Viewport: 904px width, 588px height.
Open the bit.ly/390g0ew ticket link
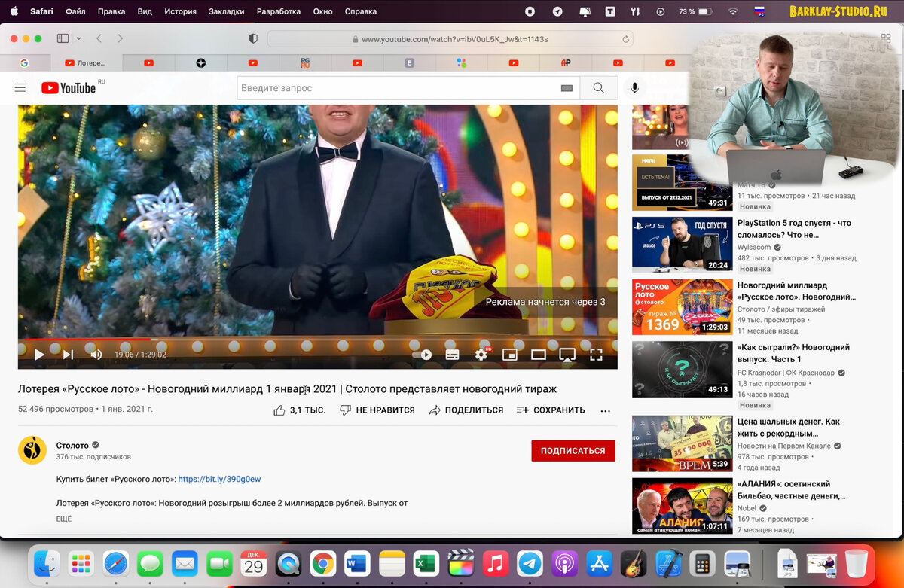[x=219, y=479]
